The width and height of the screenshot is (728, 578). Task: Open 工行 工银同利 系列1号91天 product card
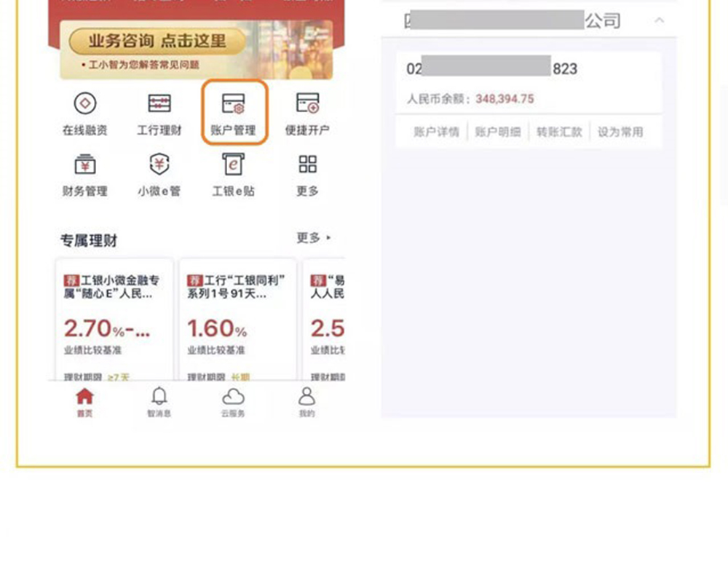238,320
